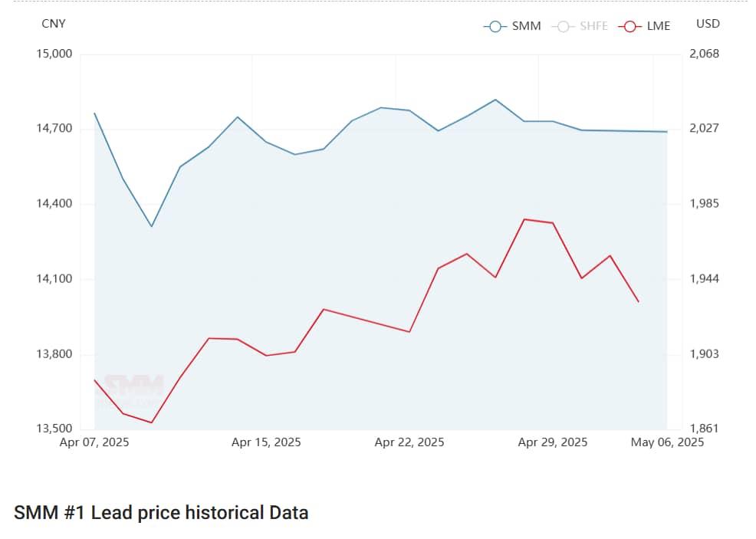Image resolution: width=756 pixels, height=539 pixels.
Task: Click the CNY axis unit label
Action: tap(54, 24)
